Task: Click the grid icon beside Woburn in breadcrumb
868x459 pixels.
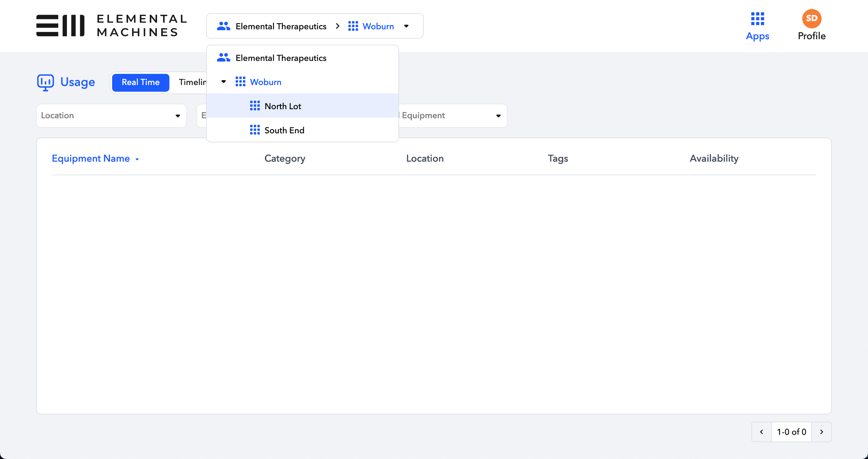Action: tap(353, 26)
